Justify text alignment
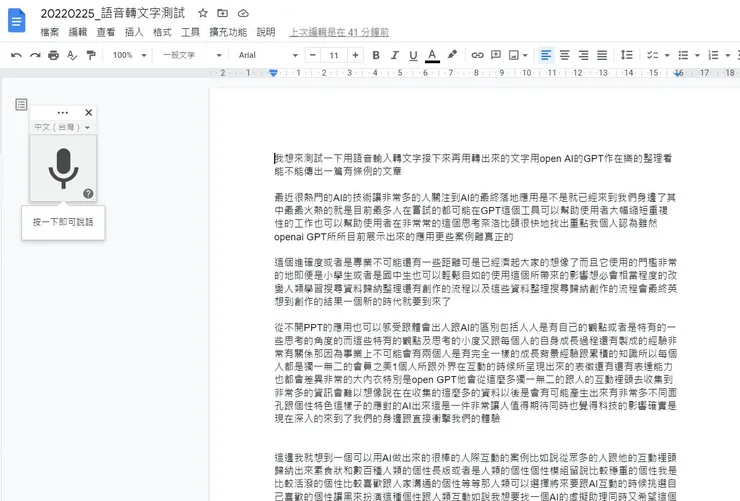Viewport: 740px width, 501px height. click(x=602, y=55)
